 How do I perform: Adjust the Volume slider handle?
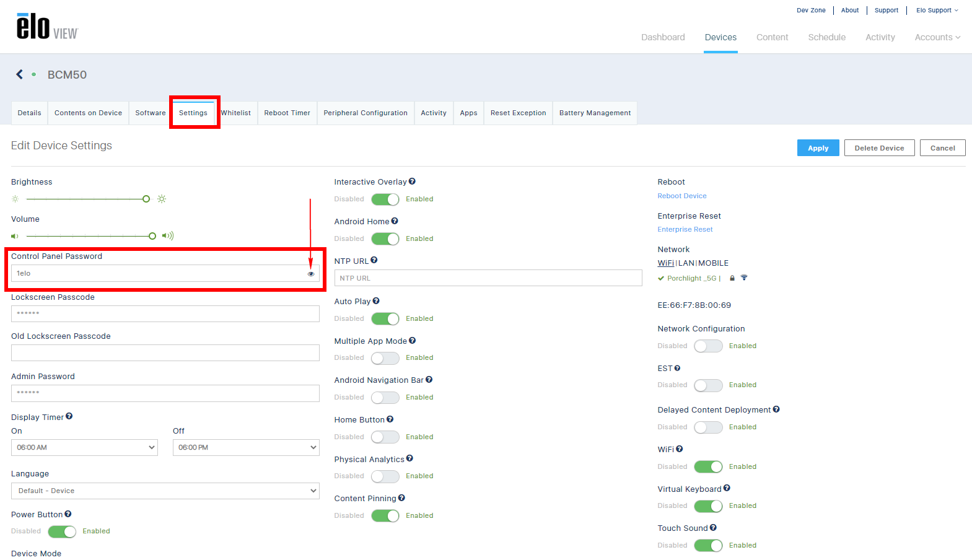point(152,236)
